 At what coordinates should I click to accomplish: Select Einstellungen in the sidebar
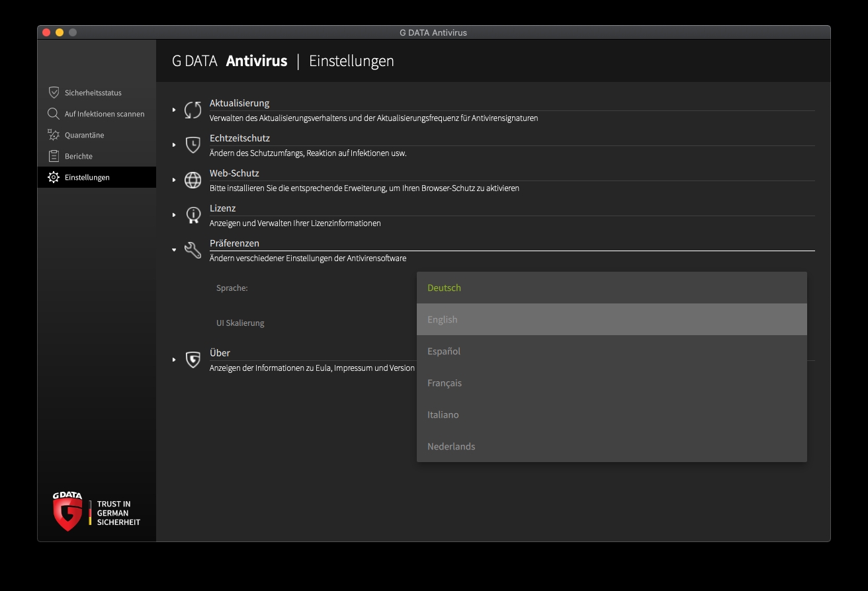97,177
